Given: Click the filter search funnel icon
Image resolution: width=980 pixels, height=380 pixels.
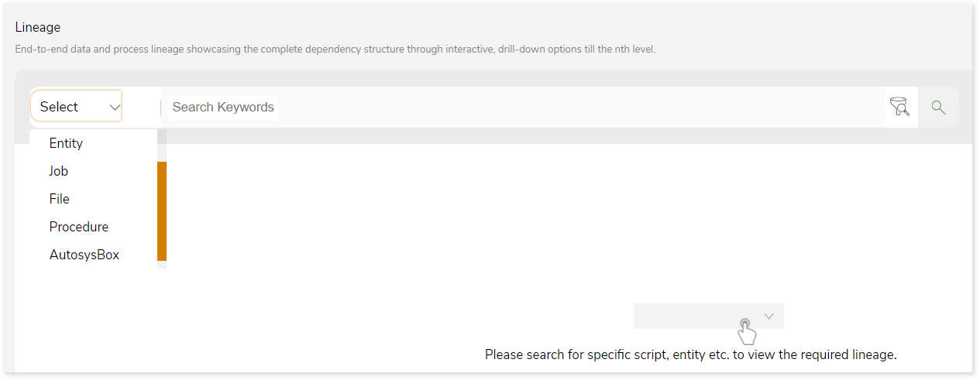Looking at the screenshot, I should point(899,107).
